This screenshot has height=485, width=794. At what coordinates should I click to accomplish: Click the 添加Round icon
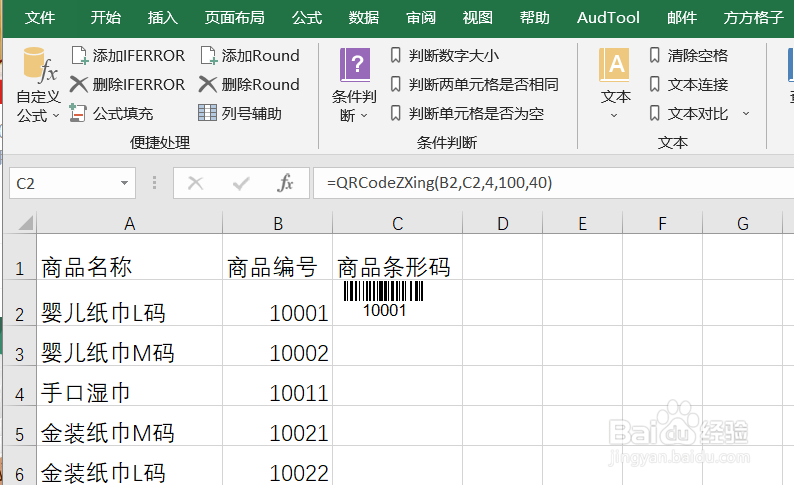pos(209,56)
